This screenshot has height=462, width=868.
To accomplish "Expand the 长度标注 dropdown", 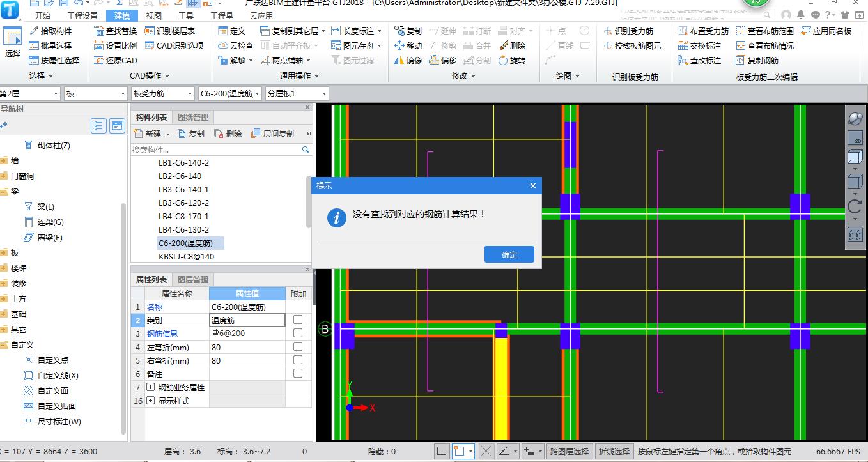I will click(x=379, y=31).
